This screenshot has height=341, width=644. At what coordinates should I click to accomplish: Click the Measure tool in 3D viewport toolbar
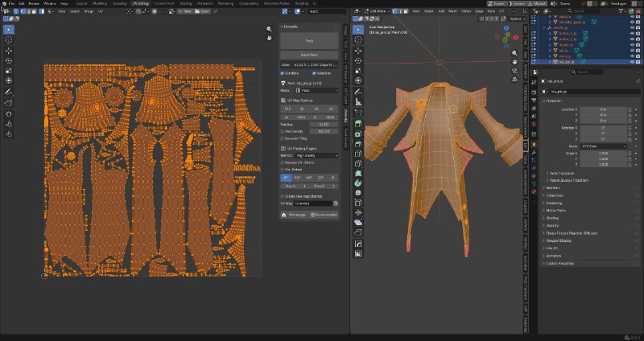358,102
